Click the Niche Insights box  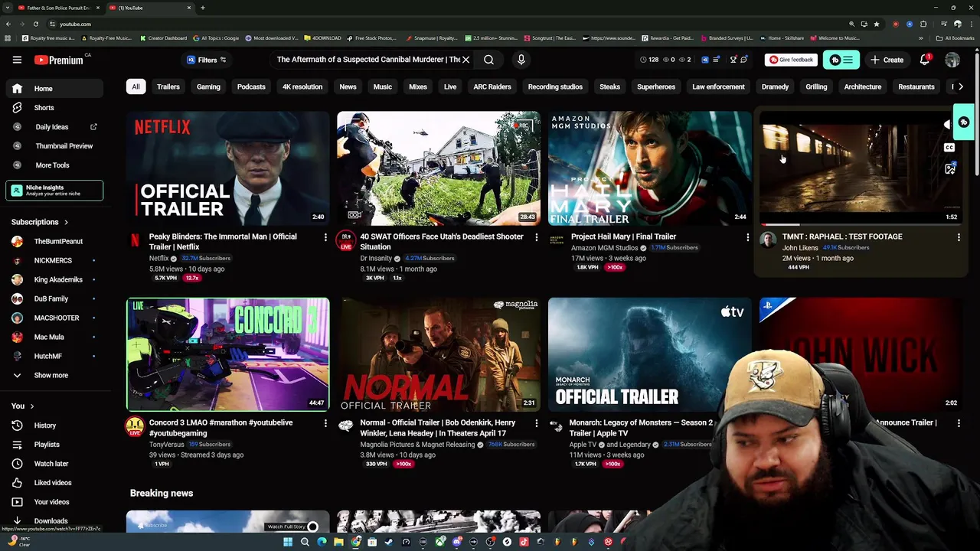54,191
